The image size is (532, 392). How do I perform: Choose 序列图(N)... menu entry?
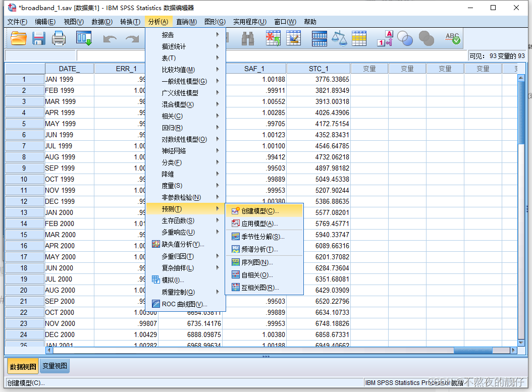coord(264,262)
